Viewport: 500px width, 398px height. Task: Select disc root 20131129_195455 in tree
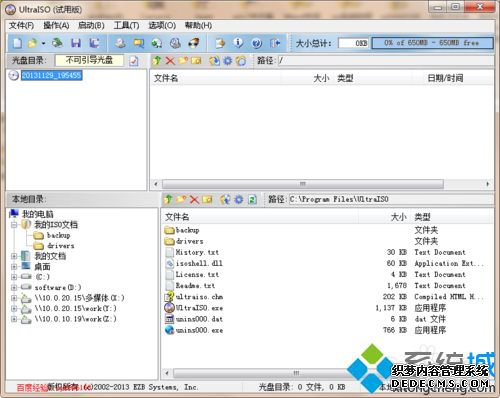pos(51,75)
